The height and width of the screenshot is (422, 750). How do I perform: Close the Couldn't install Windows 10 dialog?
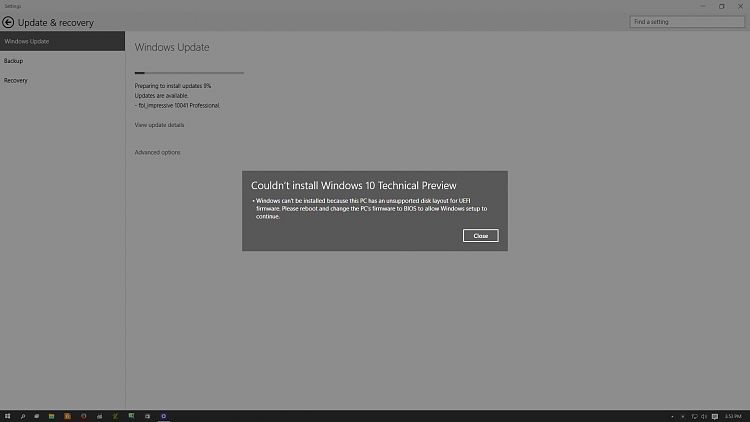click(480, 235)
